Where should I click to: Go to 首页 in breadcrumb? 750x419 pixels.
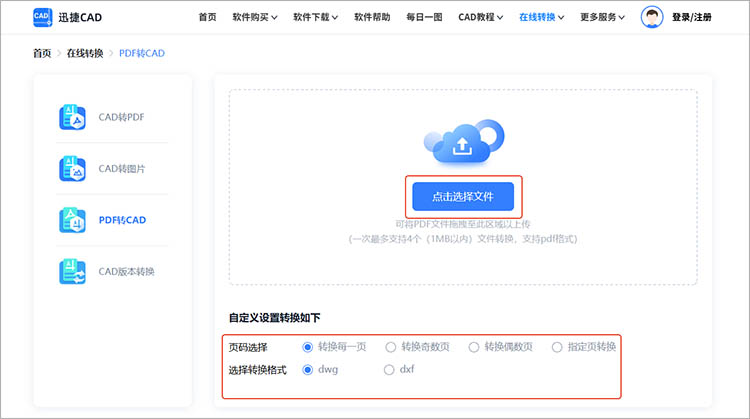pos(42,53)
